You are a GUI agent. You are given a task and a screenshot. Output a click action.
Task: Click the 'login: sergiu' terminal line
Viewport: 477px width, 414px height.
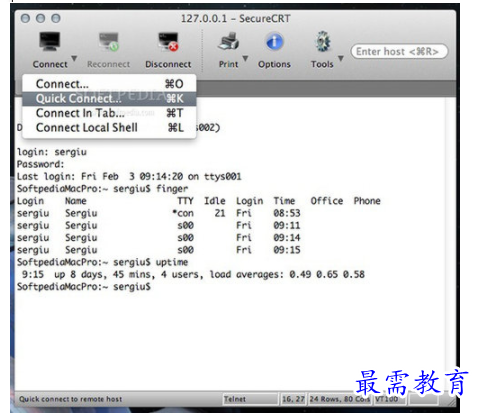click(x=52, y=152)
